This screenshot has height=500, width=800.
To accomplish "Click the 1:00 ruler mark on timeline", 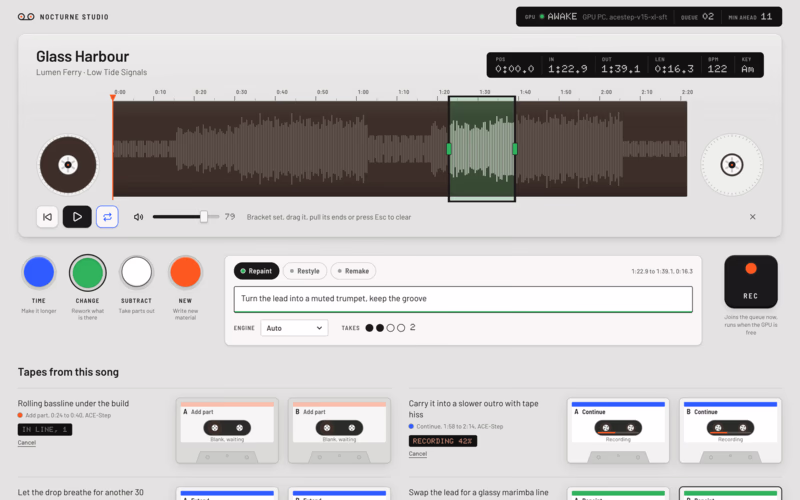I will (363, 92).
